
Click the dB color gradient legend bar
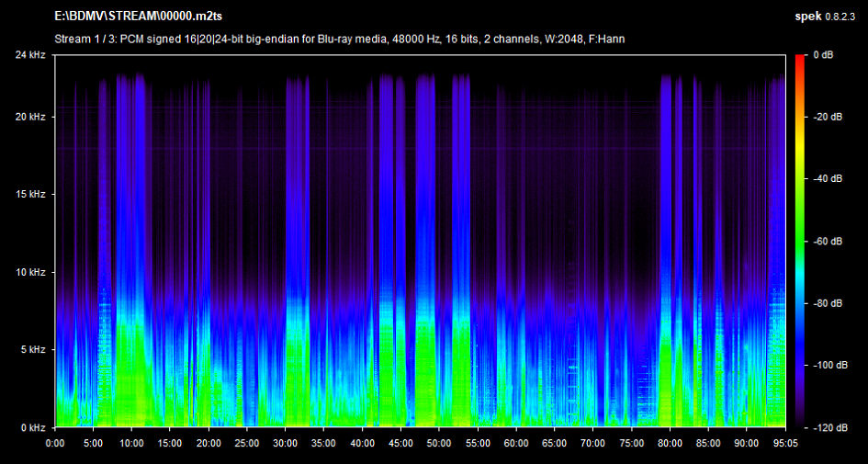pyautogui.click(x=802, y=242)
